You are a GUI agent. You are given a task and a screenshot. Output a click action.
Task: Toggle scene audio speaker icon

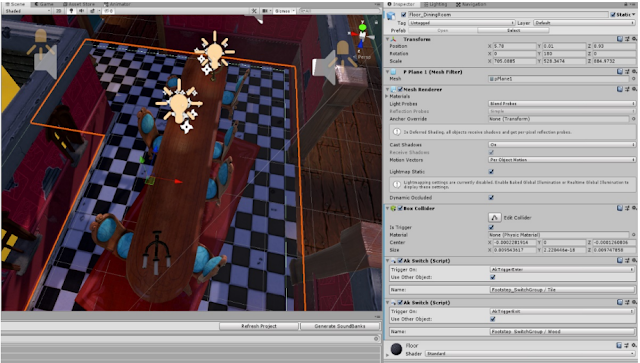82,11
